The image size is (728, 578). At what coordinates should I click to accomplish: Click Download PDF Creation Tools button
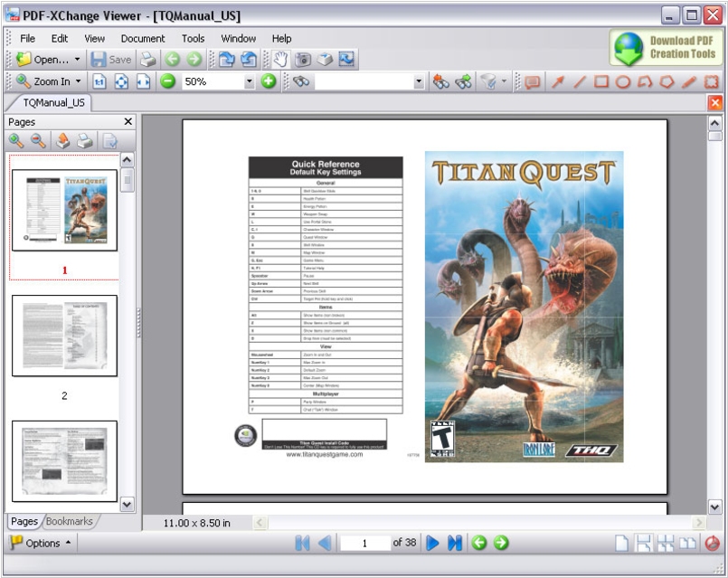tap(667, 48)
